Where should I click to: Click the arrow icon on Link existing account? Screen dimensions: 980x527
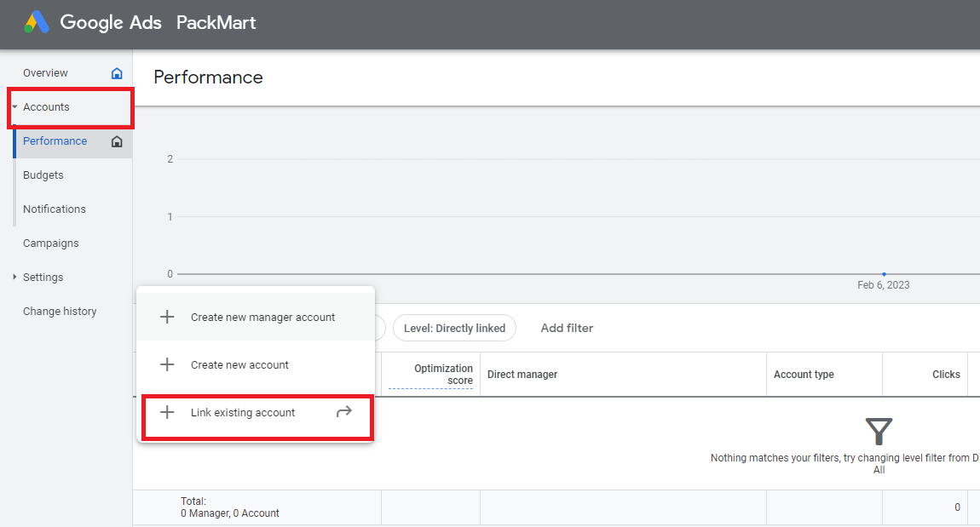point(344,411)
